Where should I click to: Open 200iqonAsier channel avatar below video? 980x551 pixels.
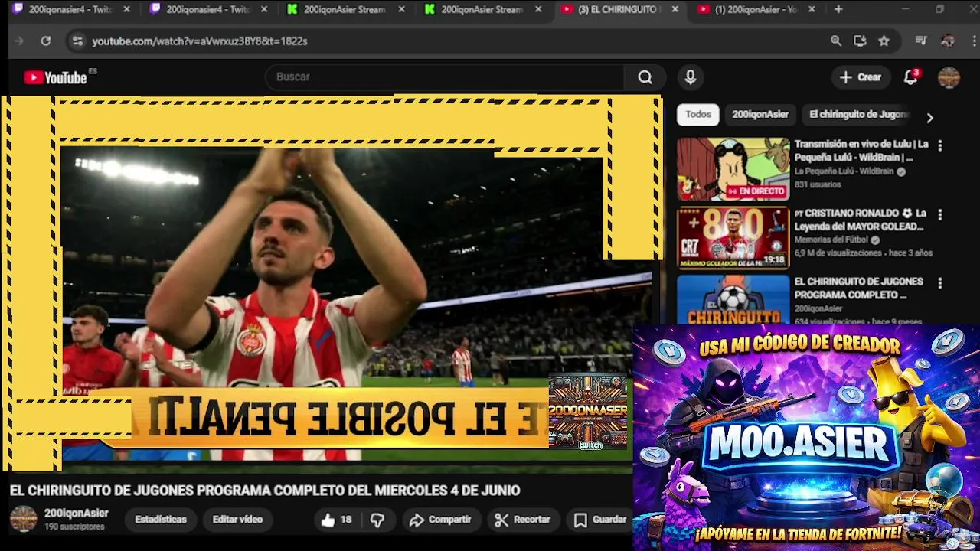[x=23, y=519]
